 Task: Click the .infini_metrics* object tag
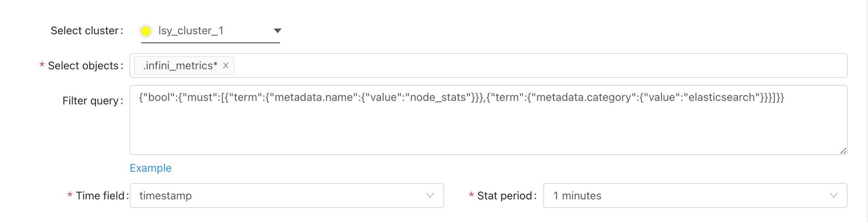coord(180,66)
